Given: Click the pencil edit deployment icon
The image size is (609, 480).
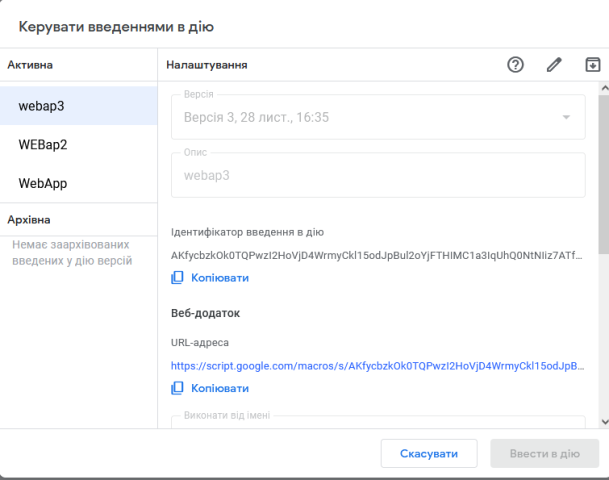Looking at the screenshot, I should [x=554, y=65].
